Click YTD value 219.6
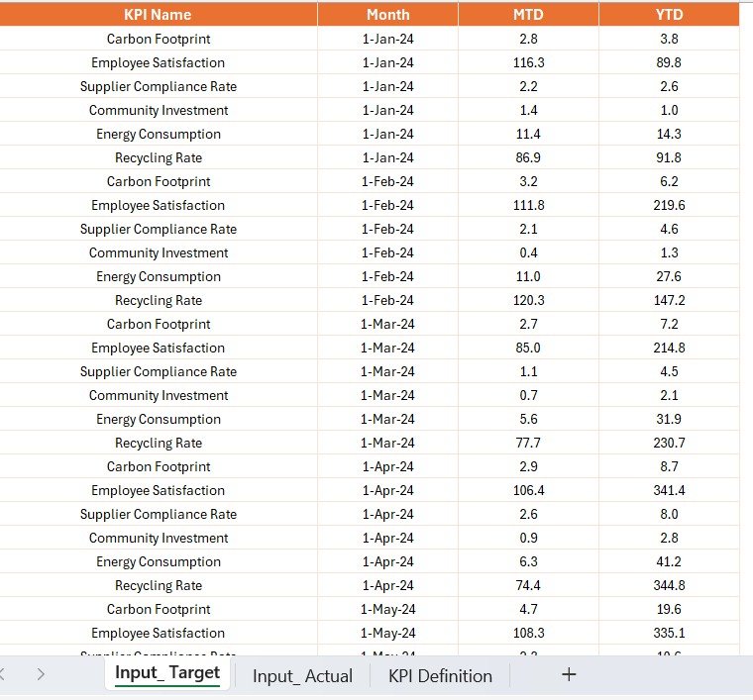 (669, 205)
